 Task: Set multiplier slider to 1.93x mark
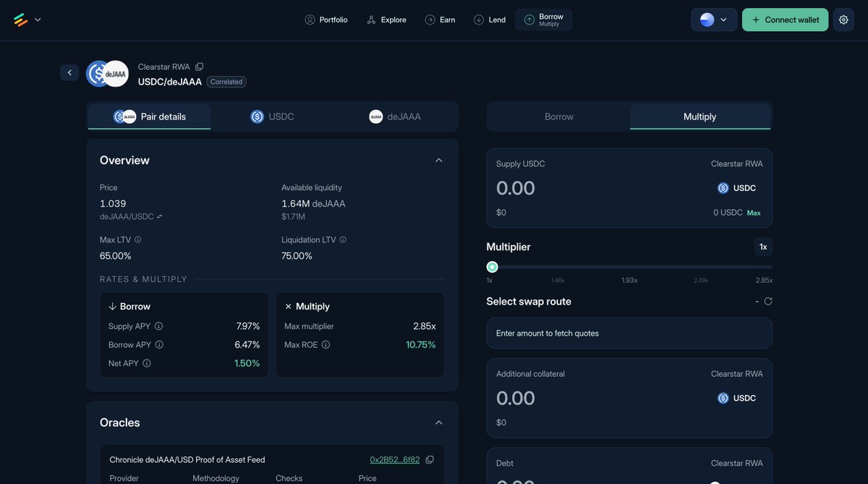[629, 280]
